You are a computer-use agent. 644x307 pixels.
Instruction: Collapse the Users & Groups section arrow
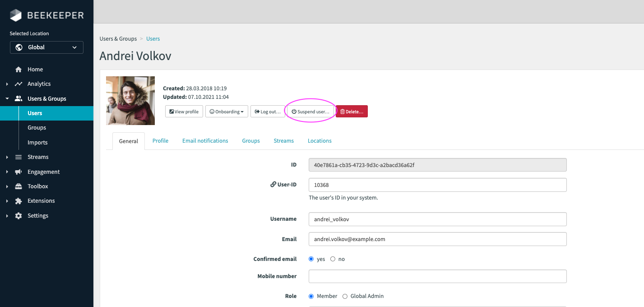pyautogui.click(x=7, y=99)
